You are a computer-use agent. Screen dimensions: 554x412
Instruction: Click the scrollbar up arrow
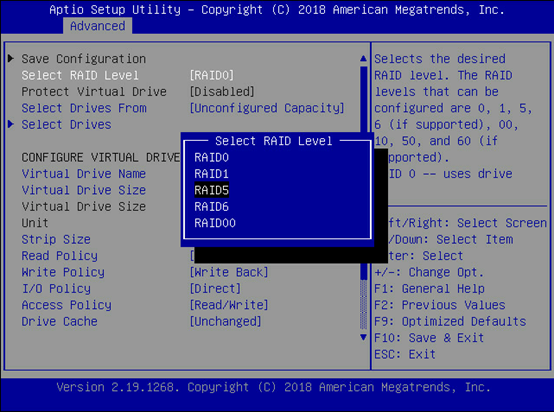(x=363, y=58)
